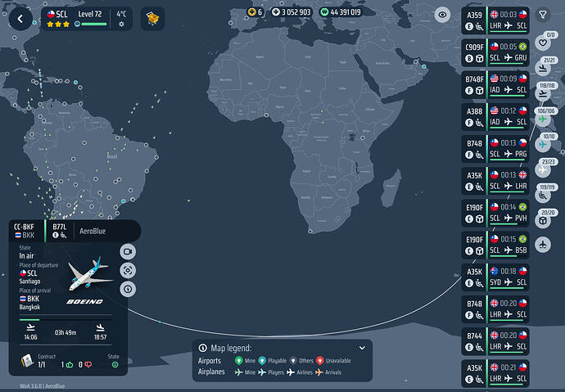This screenshot has height=392, width=565.
Task: Click "In air" state text
Action: click(26, 255)
